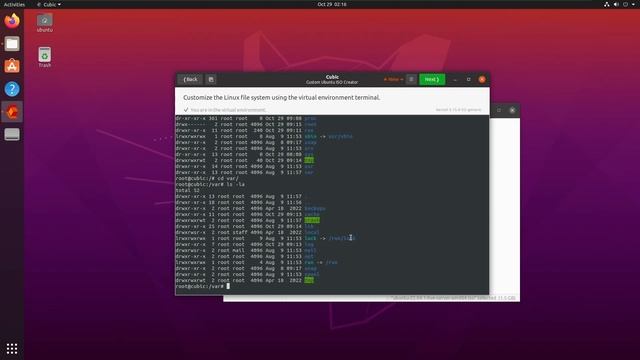This screenshot has height=360, width=640.
Task: Open the clock showing Oct 29
Action: 332,4
